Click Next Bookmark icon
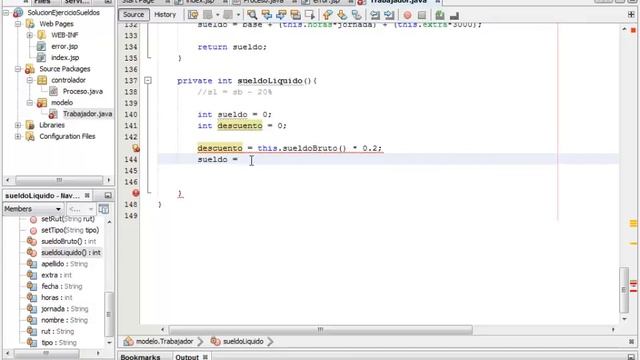Viewport: 640px width, 360px height. pyautogui.click(x=342, y=15)
